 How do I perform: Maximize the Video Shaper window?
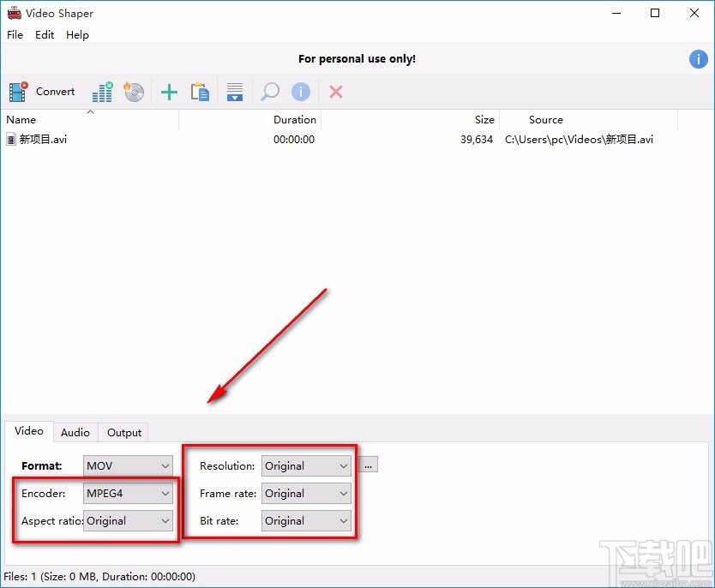click(x=655, y=13)
